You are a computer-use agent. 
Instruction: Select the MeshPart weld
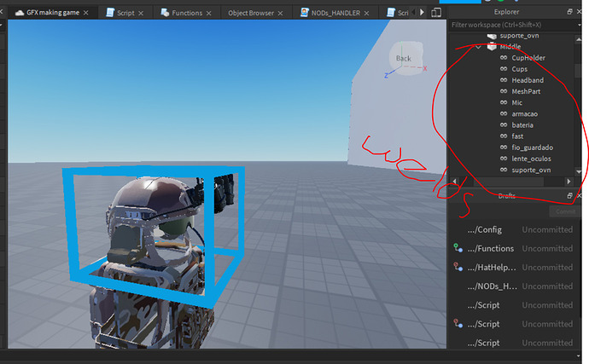tap(526, 91)
